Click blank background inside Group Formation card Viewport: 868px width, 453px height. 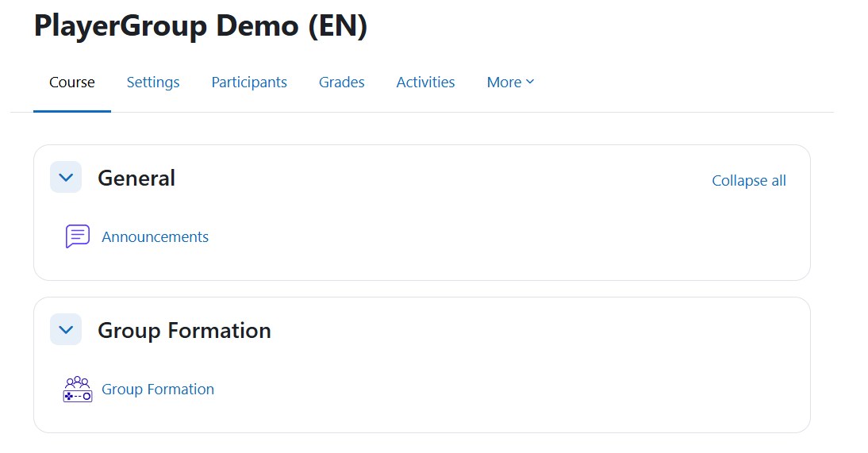click(x=498, y=388)
